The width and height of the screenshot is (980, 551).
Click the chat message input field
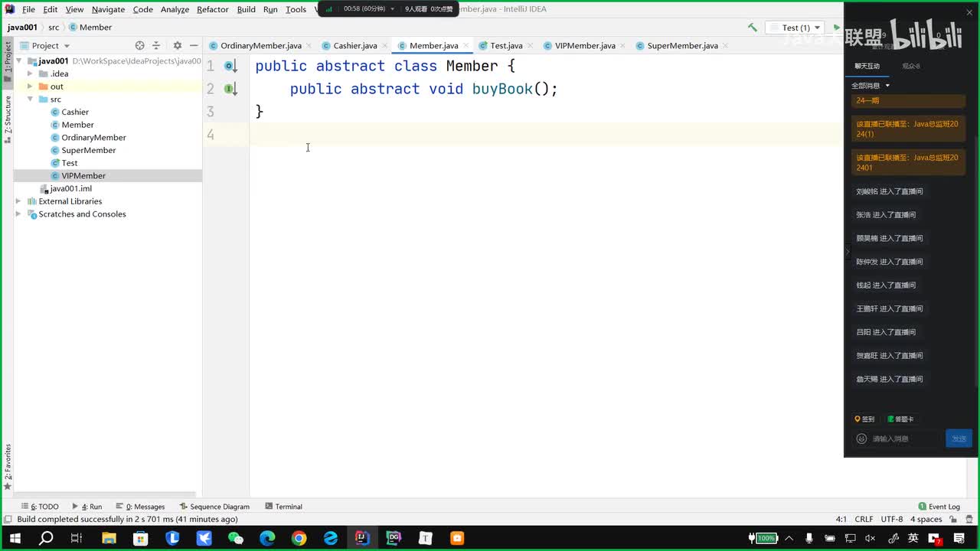904,439
